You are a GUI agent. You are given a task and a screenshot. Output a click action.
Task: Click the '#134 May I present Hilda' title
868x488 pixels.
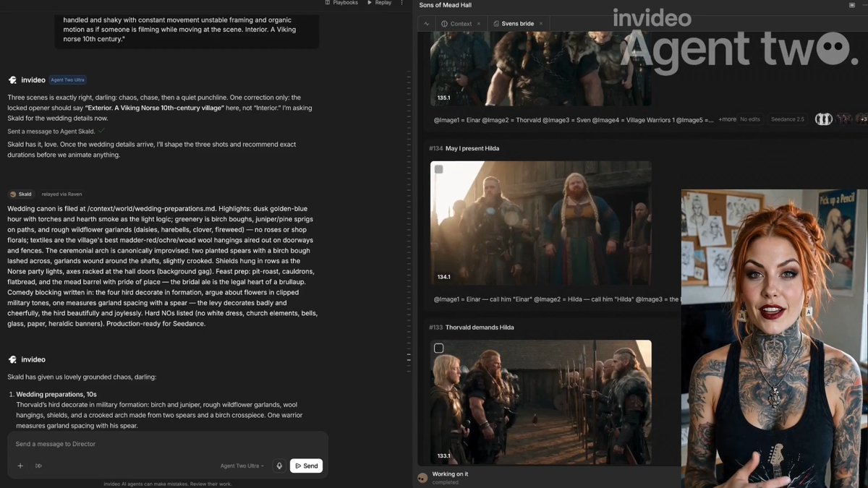point(464,148)
